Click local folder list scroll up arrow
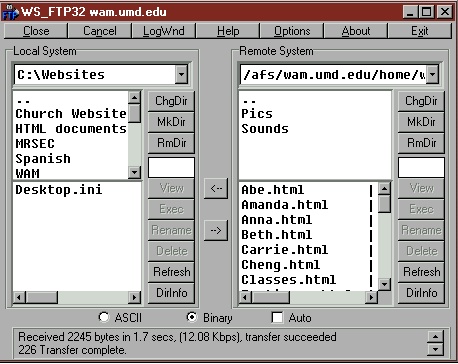Viewport: 458px width, 364px height. tap(134, 97)
